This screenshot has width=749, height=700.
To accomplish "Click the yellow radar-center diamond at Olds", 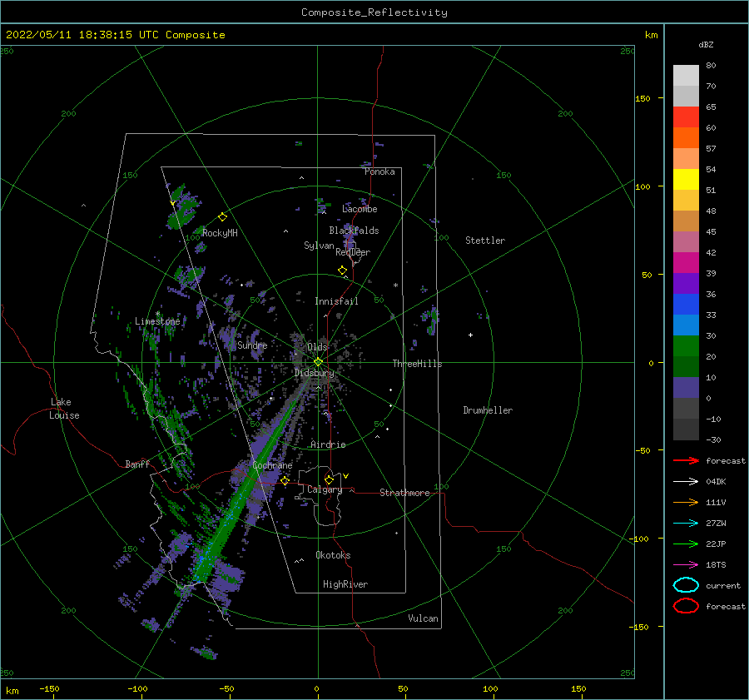I will 318,362.
